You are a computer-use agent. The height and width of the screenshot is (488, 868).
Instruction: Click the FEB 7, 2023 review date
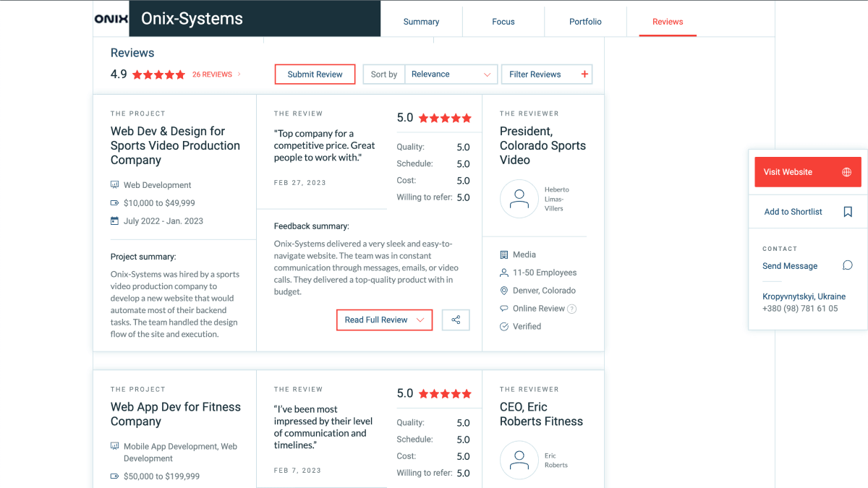[297, 471]
